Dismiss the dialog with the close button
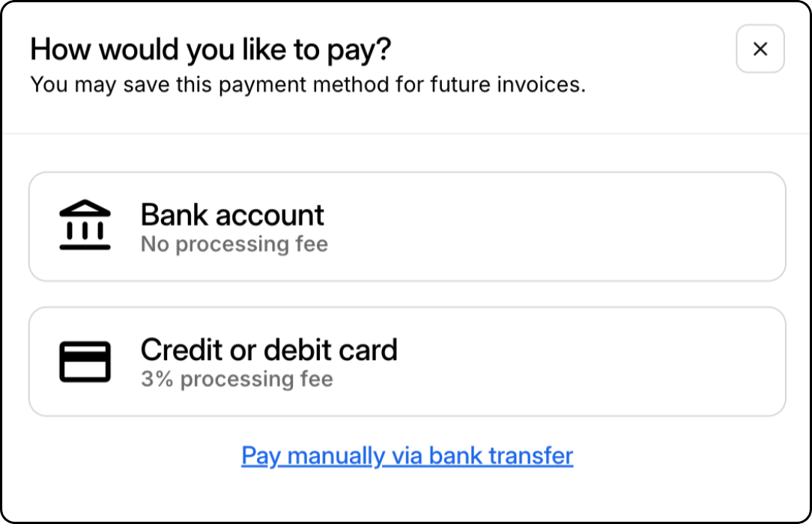This screenshot has width=812, height=524. 760,49
